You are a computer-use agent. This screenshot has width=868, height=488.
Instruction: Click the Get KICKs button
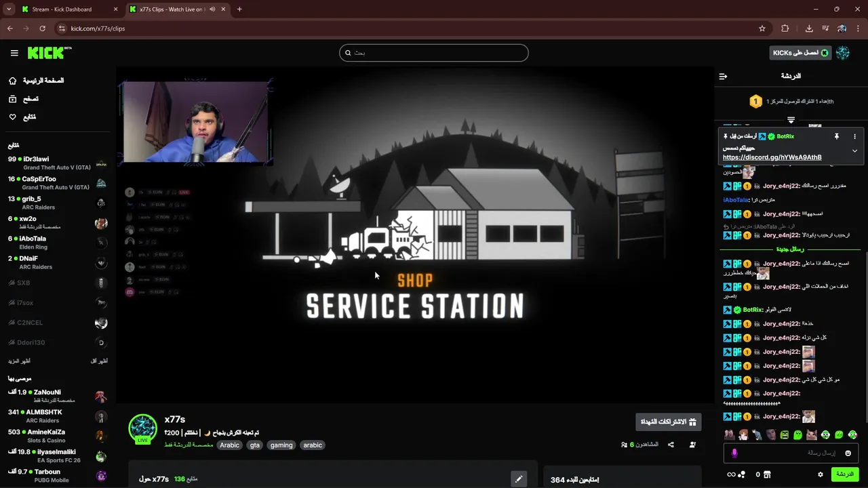pyautogui.click(x=800, y=53)
